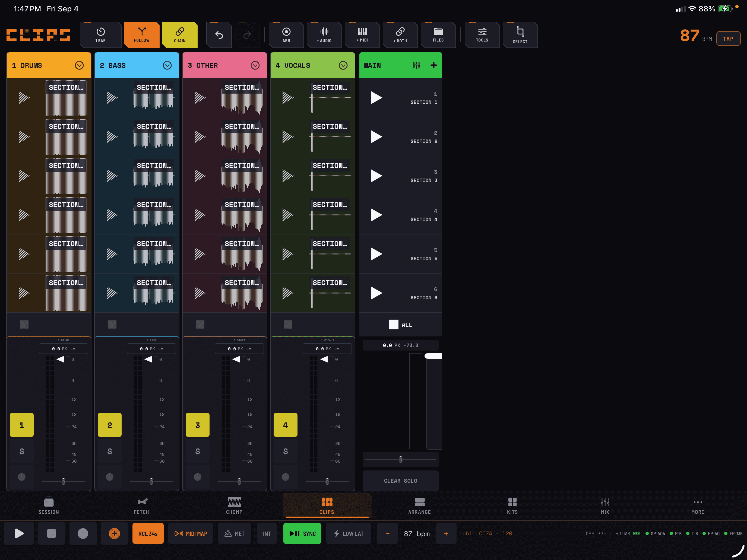Stop the Drums track clips
The image size is (747, 560).
pos(24,325)
